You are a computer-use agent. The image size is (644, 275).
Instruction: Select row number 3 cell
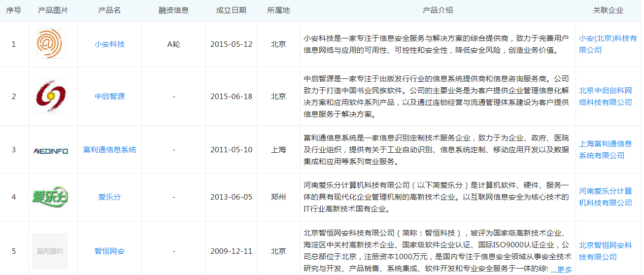pos(14,149)
